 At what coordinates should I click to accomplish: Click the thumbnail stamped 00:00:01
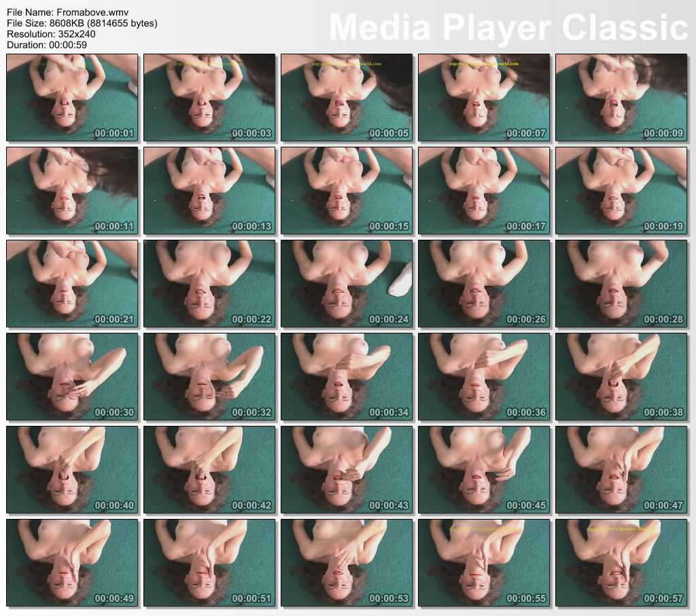72,98
